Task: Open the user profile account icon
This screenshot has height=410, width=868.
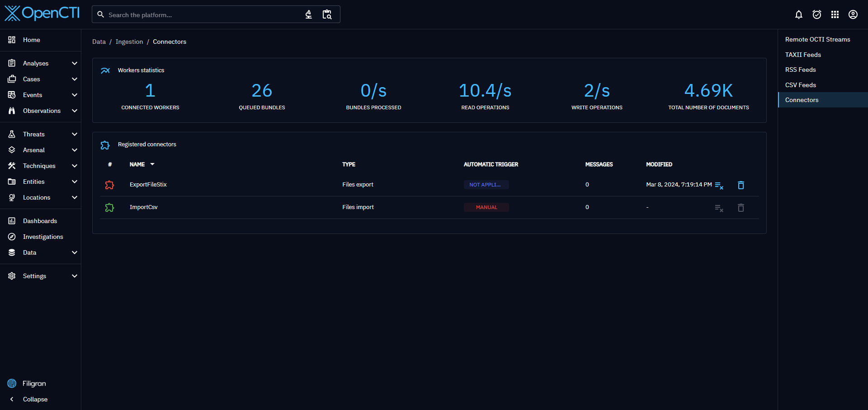Action: (x=853, y=14)
